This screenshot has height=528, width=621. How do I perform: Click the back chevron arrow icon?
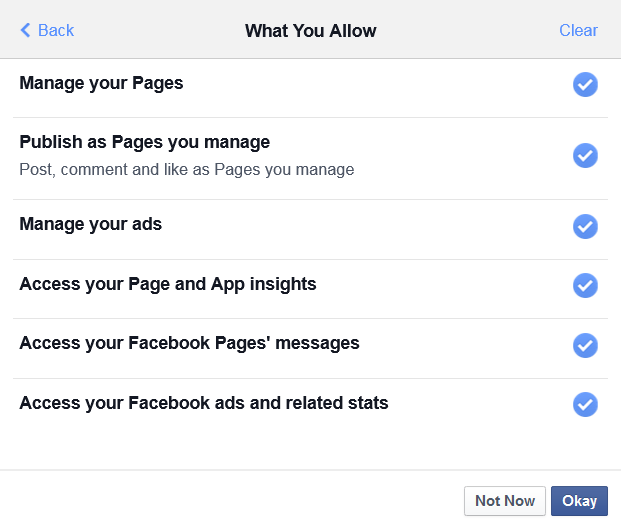(25, 30)
